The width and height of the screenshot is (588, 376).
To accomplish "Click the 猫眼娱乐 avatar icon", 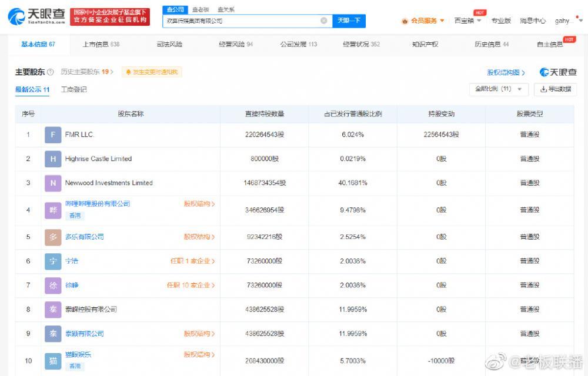I will [x=53, y=361].
